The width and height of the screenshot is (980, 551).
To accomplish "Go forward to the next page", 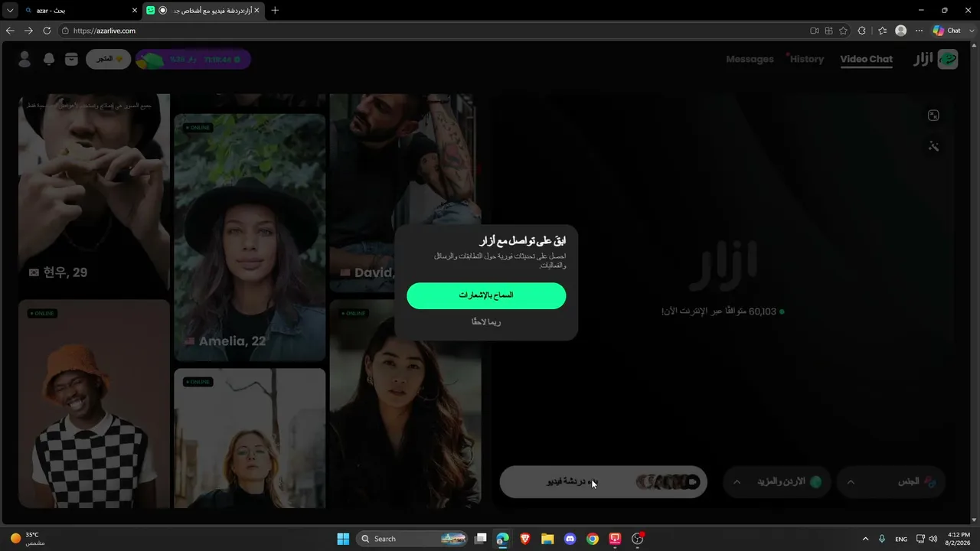I will tap(28, 31).
